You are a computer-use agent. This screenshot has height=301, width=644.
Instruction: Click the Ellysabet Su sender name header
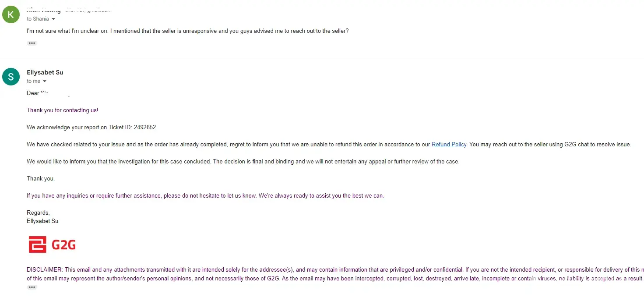click(45, 72)
